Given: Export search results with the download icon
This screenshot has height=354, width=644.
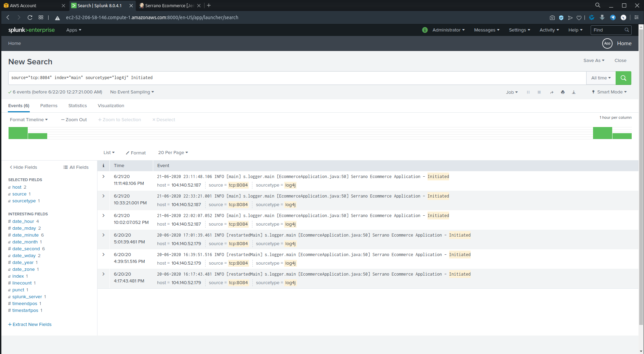Looking at the screenshot, I should coord(574,92).
